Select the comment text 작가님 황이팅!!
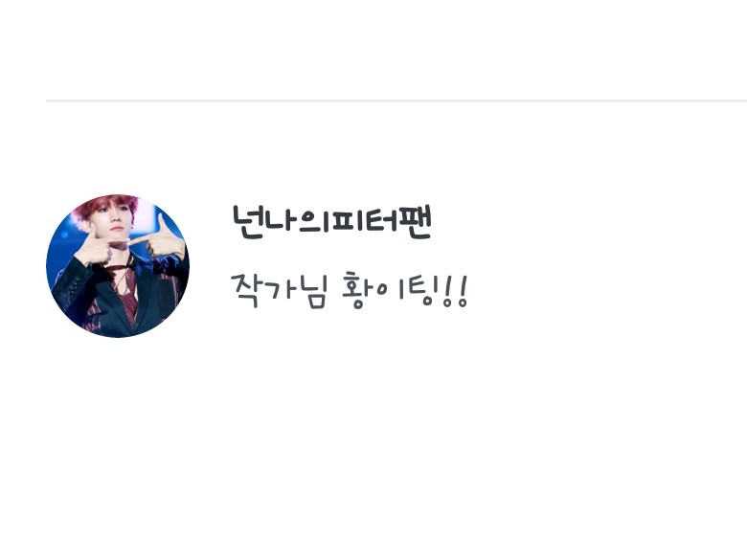747x560 pixels. point(350,290)
